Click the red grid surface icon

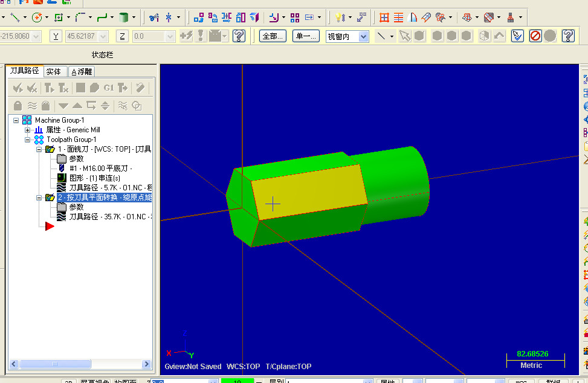click(384, 18)
